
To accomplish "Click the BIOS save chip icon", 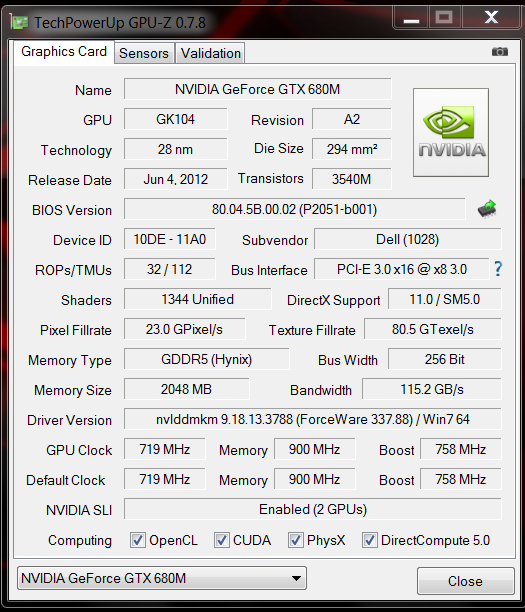I will click(487, 209).
